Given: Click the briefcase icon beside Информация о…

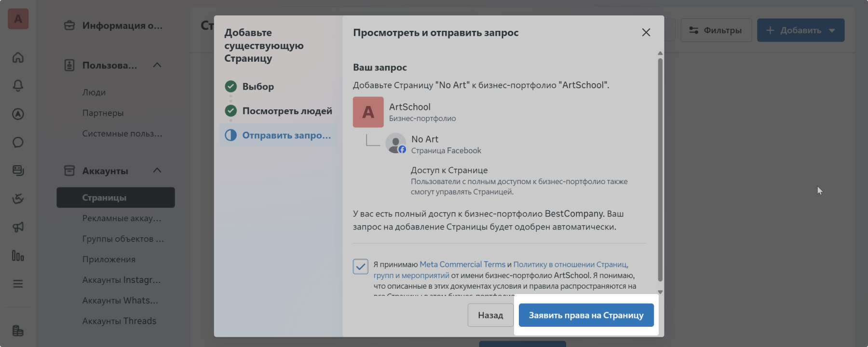Looking at the screenshot, I should point(69,26).
